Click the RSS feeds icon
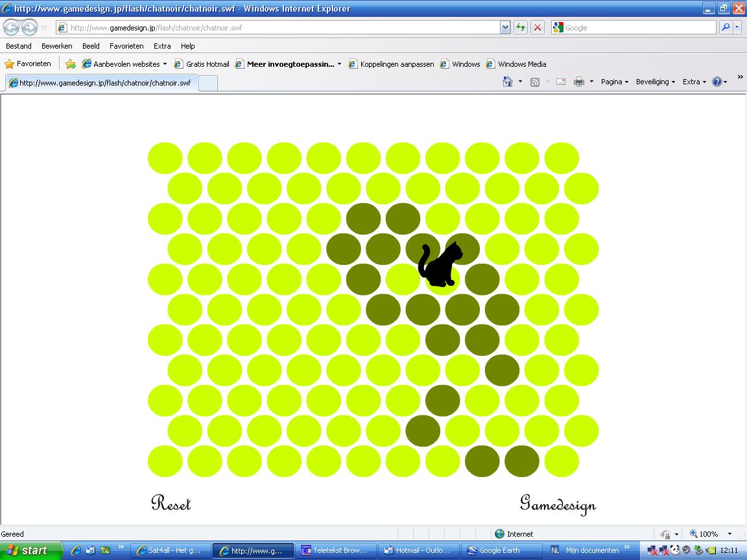747x560 pixels. click(x=535, y=82)
